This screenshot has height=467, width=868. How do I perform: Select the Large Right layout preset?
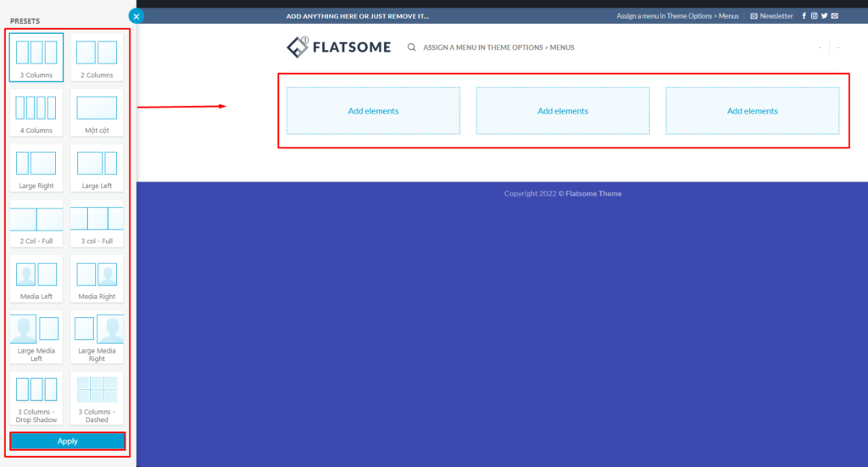tap(36, 167)
